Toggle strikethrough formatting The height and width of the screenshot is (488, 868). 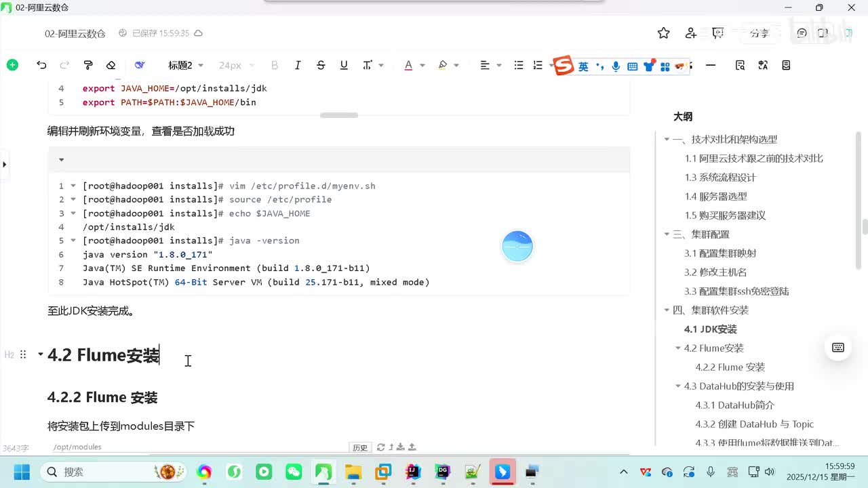coord(321,65)
